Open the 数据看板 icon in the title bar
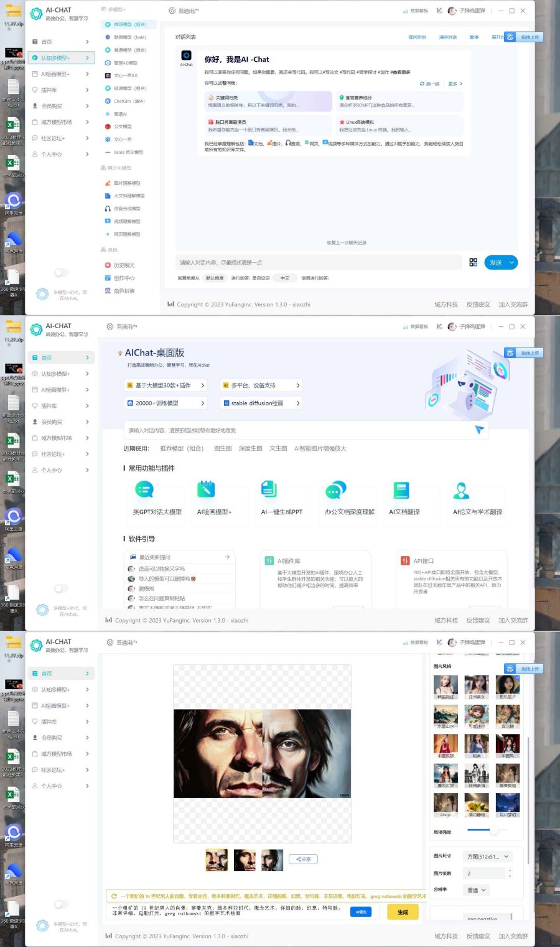560x947 pixels. click(406, 12)
